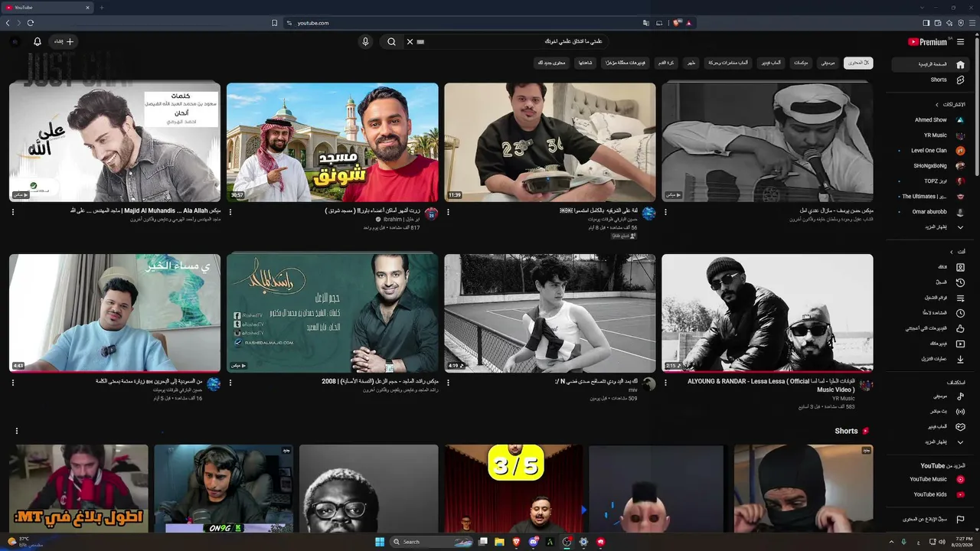Select the كرة القدم filter chip
The height and width of the screenshot is (551, 980).
tap(667, 63)
